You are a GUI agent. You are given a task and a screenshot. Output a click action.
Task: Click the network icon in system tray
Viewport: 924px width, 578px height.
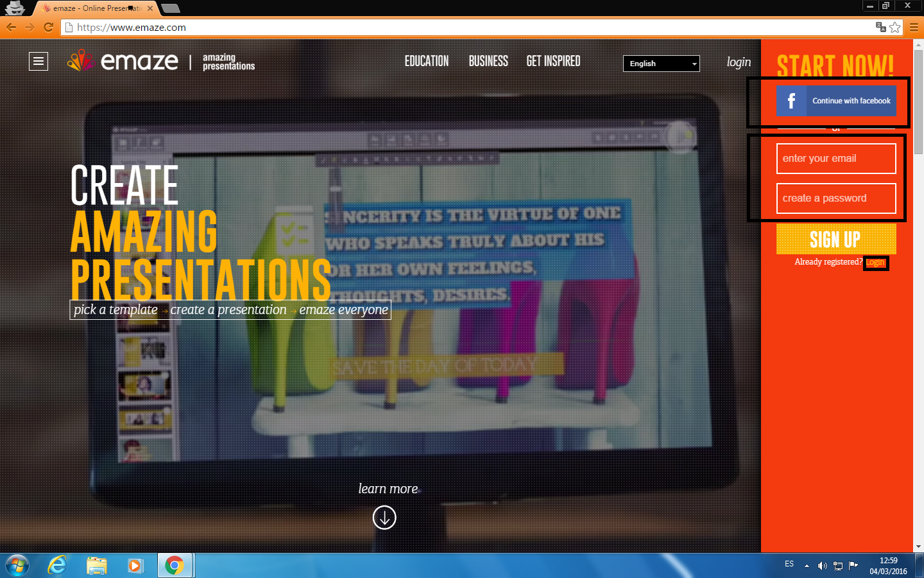click(x=838, y=566)
